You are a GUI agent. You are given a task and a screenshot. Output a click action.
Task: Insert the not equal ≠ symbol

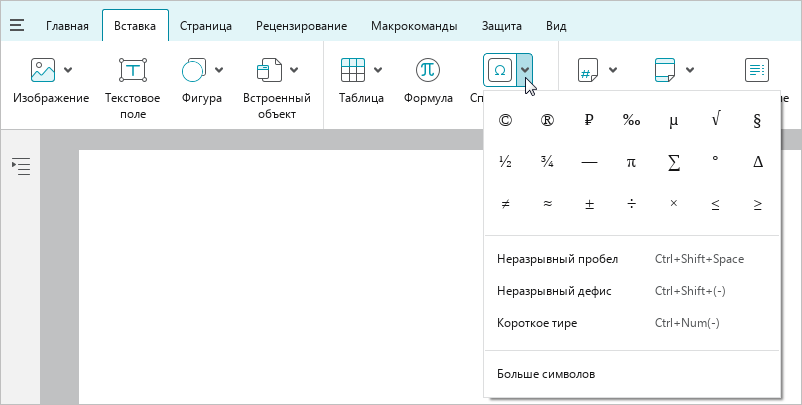(x=505, y=204)
